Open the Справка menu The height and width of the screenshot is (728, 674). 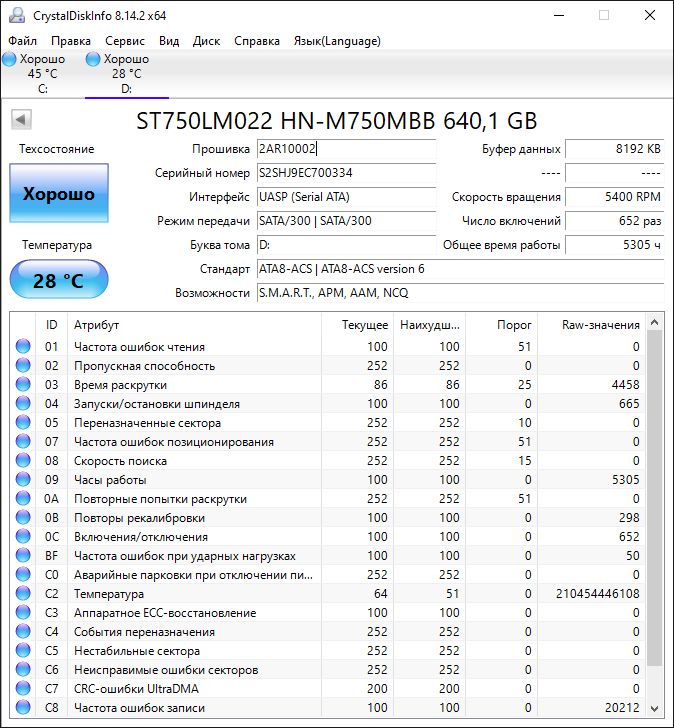coord(257,41)
